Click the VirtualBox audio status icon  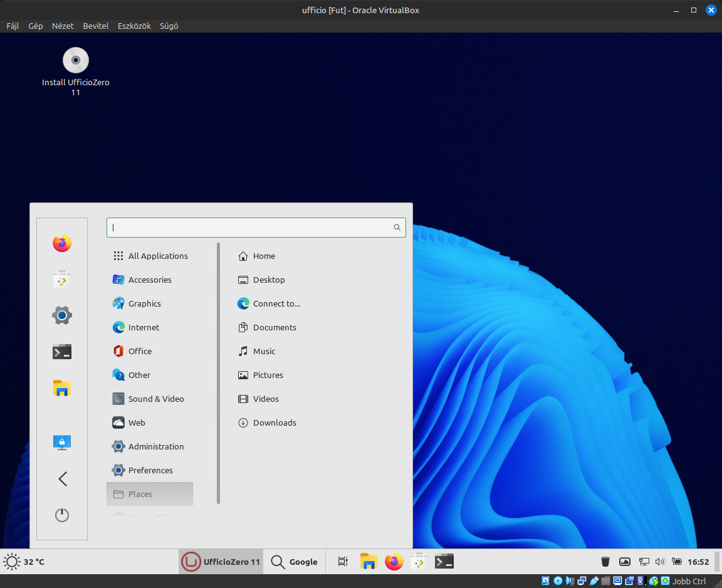(x=570, y=581)
